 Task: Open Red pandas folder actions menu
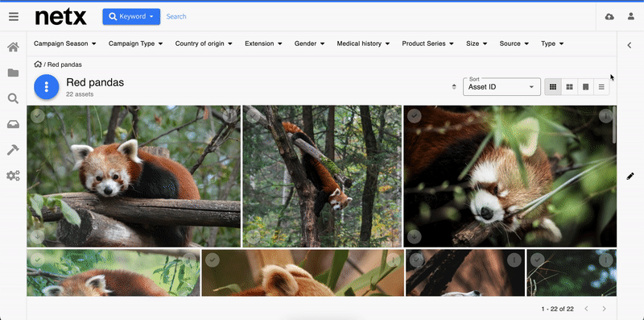click(47, 87)
